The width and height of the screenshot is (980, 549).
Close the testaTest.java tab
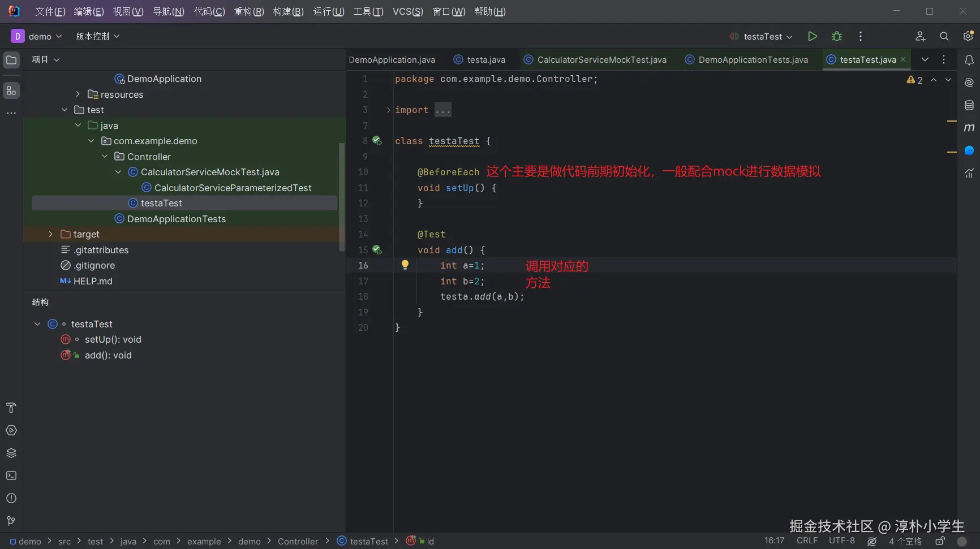click(x=903, y=59)
